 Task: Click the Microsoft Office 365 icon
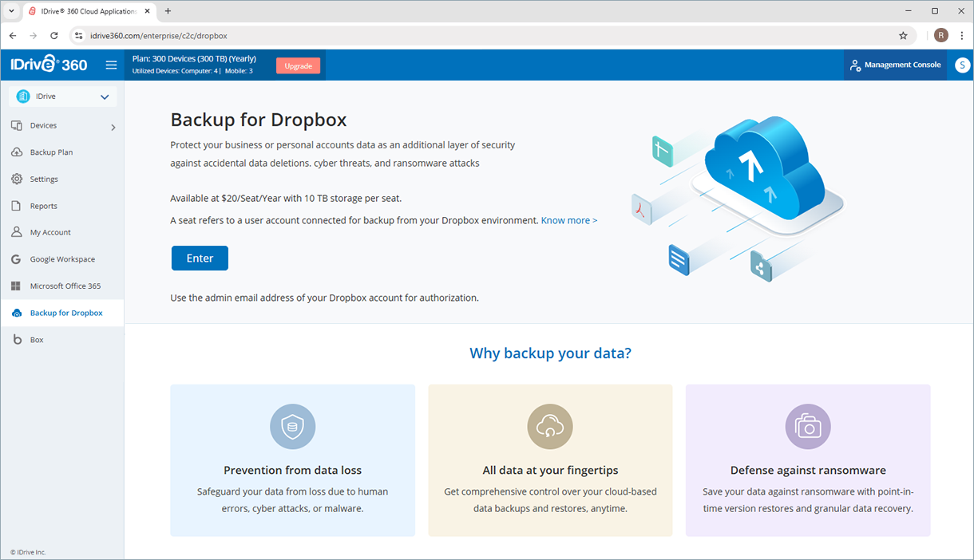[x=17, y=286]
